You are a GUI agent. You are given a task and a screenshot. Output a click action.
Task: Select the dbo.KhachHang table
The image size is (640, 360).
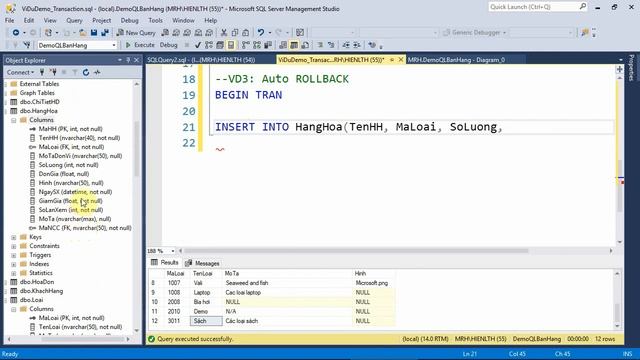(x=41, y=291)
